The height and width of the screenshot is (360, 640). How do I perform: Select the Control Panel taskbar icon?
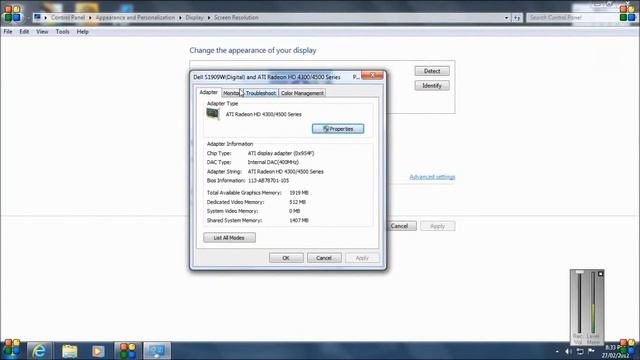coord(128,351)
